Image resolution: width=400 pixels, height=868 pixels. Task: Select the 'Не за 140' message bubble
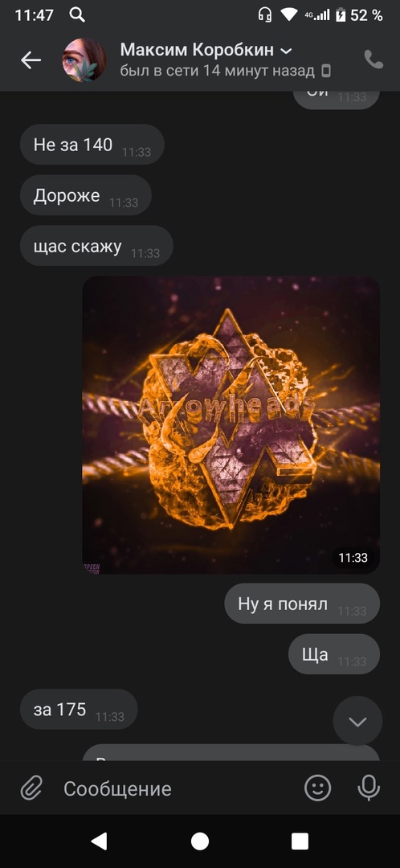click(92, 145)
